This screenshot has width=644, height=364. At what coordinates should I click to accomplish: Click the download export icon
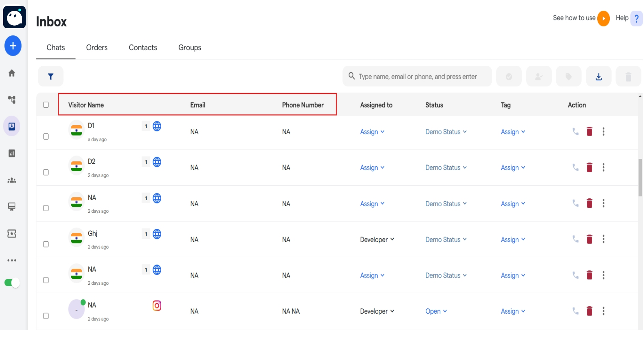tap(598, 76)
